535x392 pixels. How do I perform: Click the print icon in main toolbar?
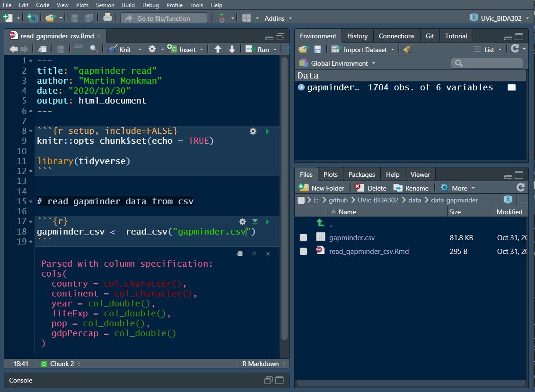tap(107, 18)
